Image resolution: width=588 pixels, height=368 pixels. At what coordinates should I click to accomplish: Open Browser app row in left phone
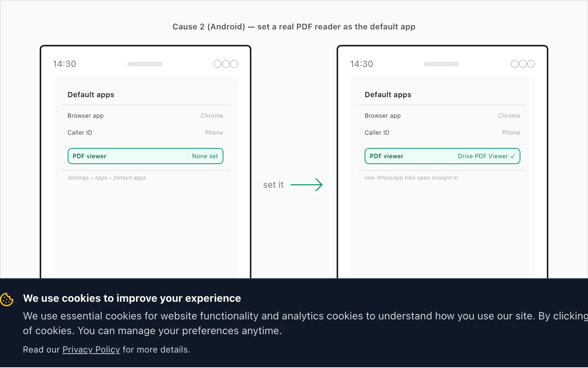click(146, 116)
